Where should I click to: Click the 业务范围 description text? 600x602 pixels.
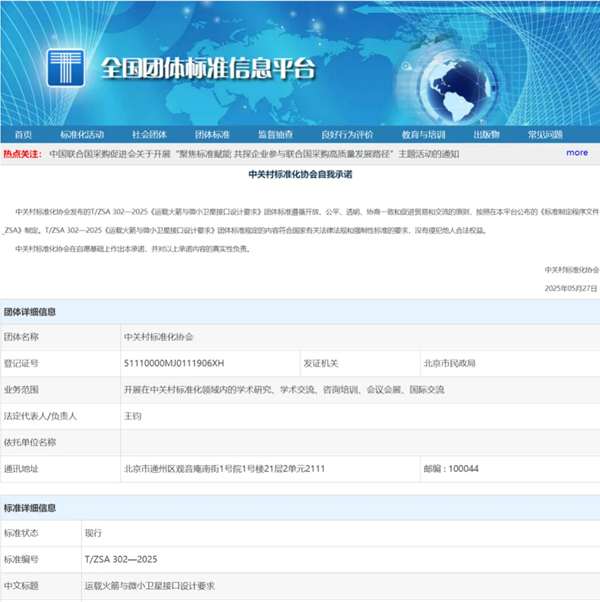pos(284,390)
